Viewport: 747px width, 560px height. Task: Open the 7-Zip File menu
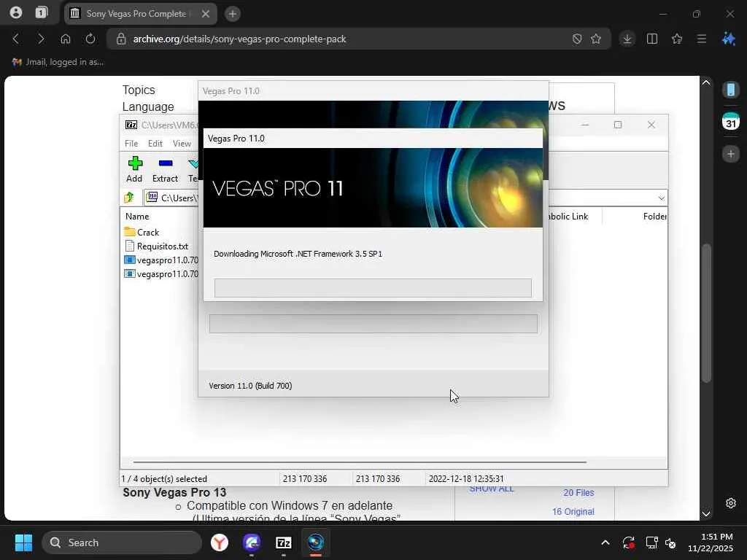(131, 144)
